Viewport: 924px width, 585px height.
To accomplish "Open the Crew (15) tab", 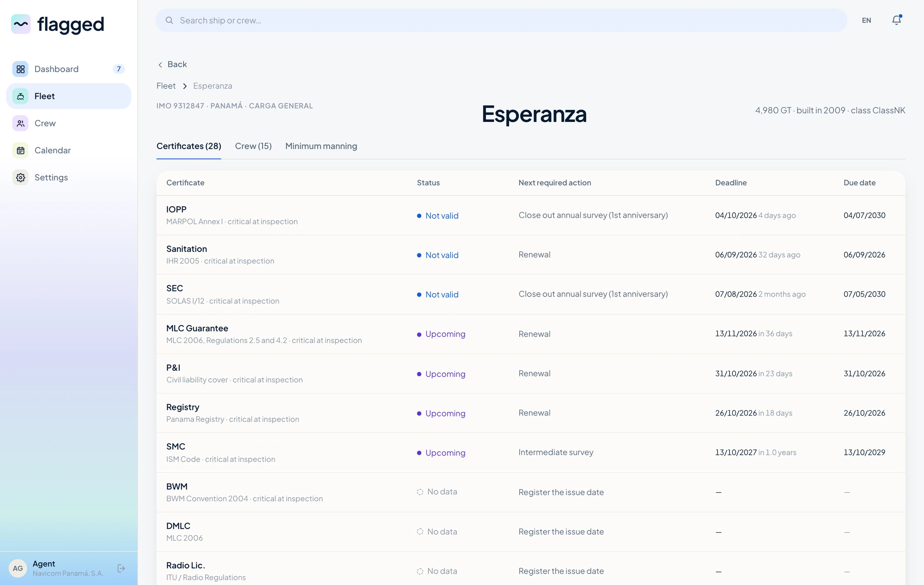I will [x=253, y=146].
